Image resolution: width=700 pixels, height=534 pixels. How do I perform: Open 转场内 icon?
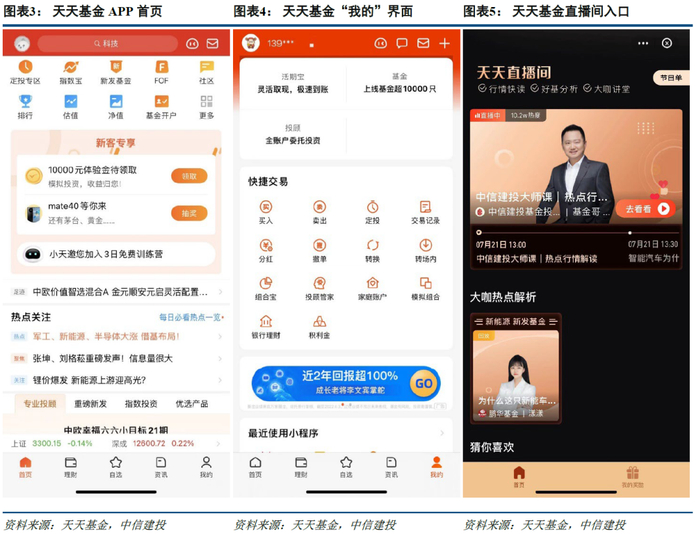click(x=425, y=245)
